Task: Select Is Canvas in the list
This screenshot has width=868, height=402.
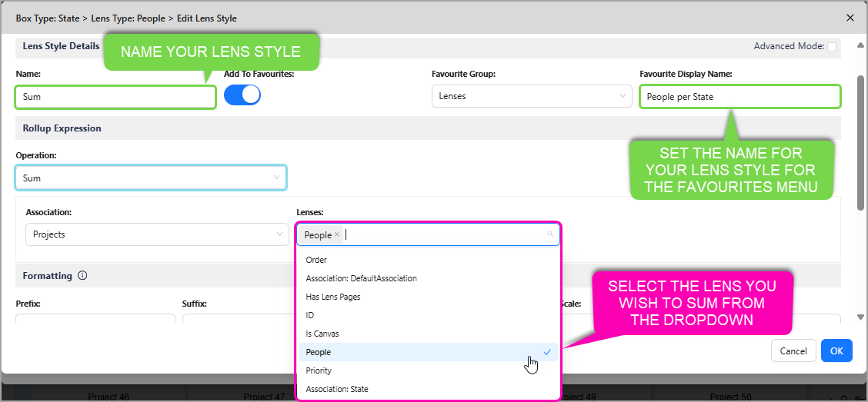Action: tap(322, 334)
